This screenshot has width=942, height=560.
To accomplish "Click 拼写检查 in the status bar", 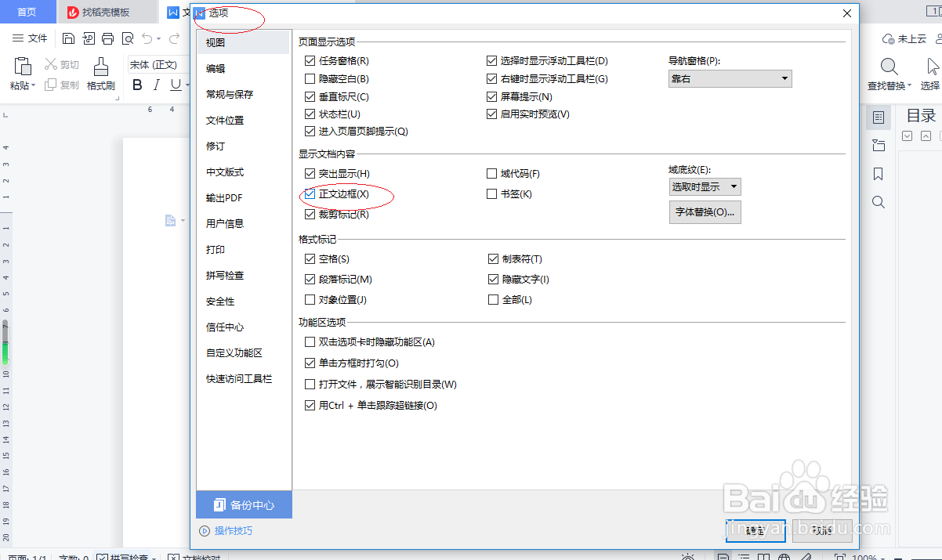I will pyautogui.click(x=125, y=557).
